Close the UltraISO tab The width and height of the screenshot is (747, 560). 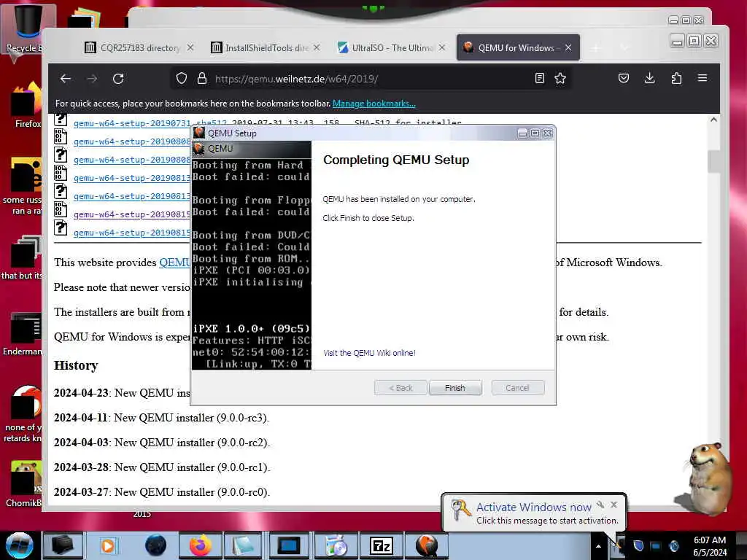pos(442,47)
